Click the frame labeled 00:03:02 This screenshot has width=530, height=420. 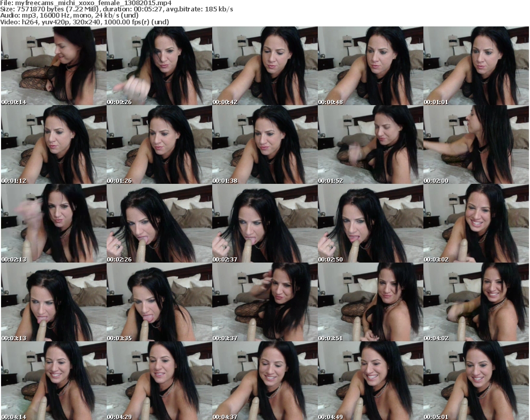pyautogui.click(x=476, y=223)
